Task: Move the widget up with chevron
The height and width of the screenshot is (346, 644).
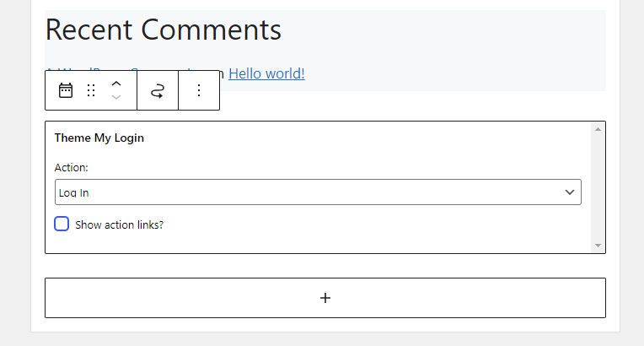Action: tap(116, 84)
